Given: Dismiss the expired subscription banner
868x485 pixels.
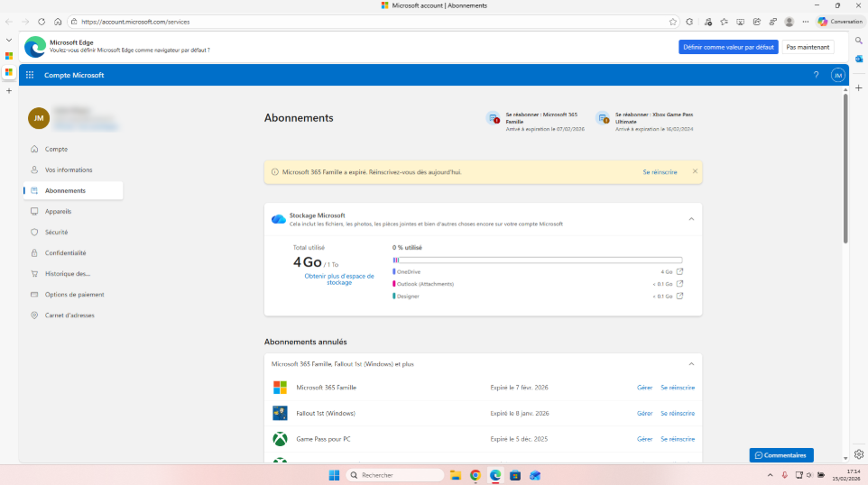Looking at the screenshot, I should [695, 171].
